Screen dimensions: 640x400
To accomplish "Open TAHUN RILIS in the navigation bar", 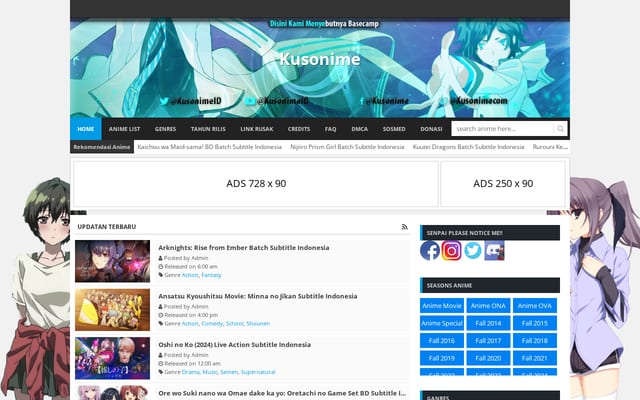I will 208,129.
